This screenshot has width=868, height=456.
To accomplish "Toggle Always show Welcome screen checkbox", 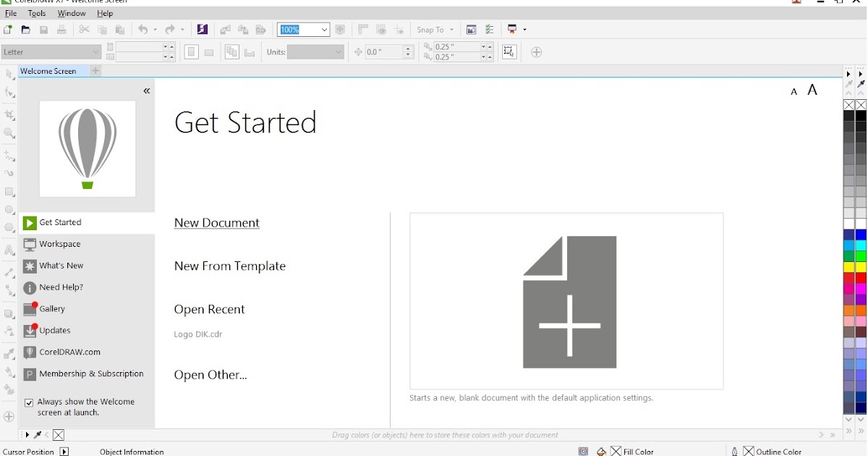I will coord(29,402).
